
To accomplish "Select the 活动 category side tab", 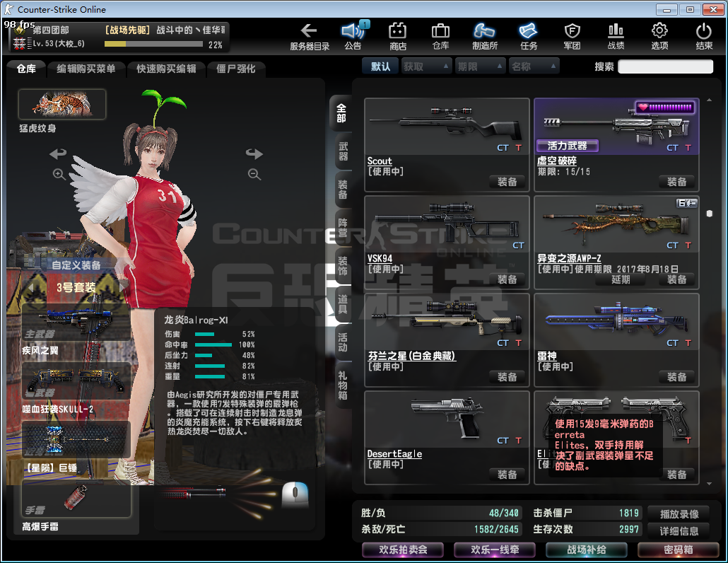I will click(x=343, y=342).
